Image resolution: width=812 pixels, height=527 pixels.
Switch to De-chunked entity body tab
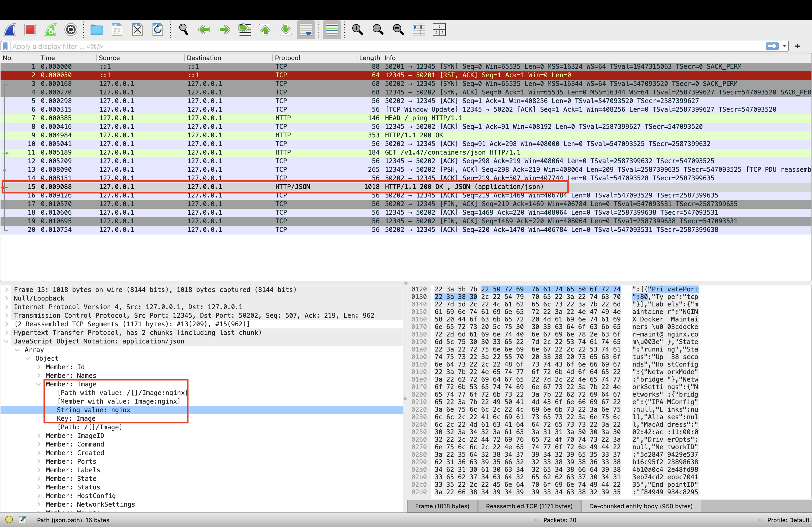pos(640,506)
